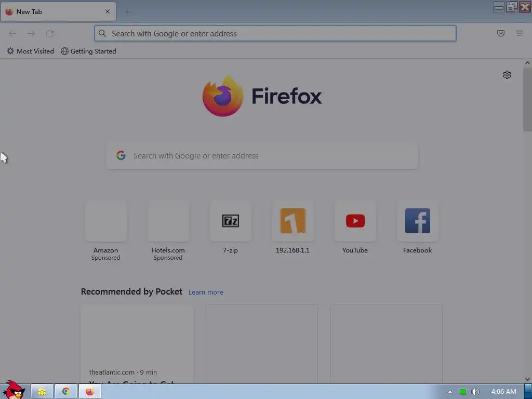
Task: Open the file explorer taskbar icon
Action: click(42, 392)
